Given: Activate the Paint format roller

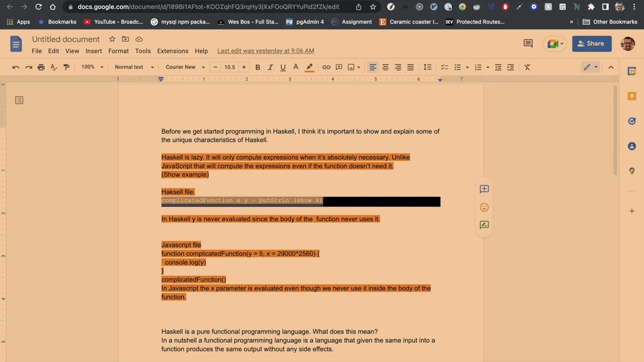Looking at the screenshot, I should [66, 67].
